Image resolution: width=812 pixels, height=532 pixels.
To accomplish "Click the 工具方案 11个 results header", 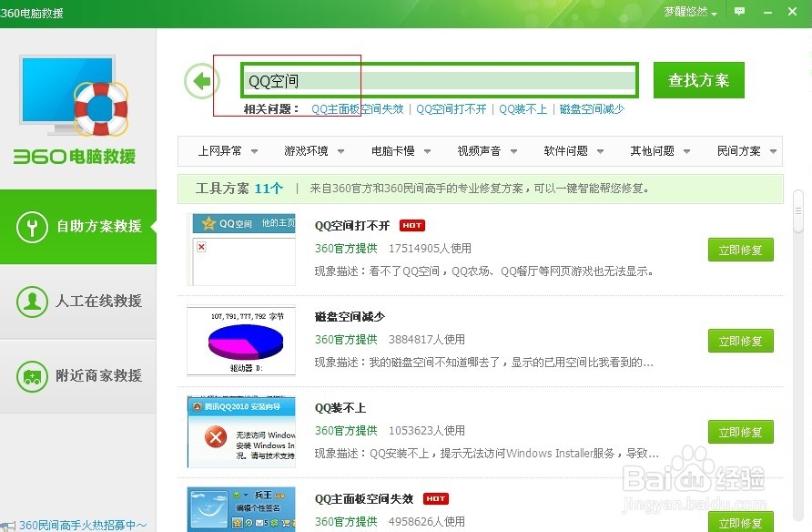I will (x=239, y=188).
